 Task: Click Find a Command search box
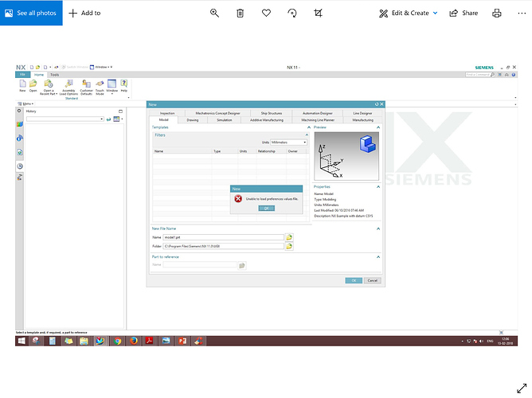coord(479,75)
